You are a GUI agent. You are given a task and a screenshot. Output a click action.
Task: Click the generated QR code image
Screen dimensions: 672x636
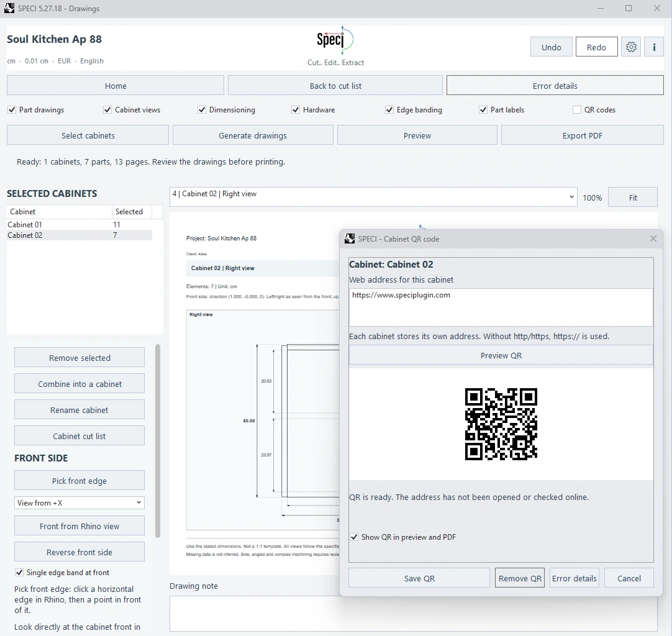[501, 424]
